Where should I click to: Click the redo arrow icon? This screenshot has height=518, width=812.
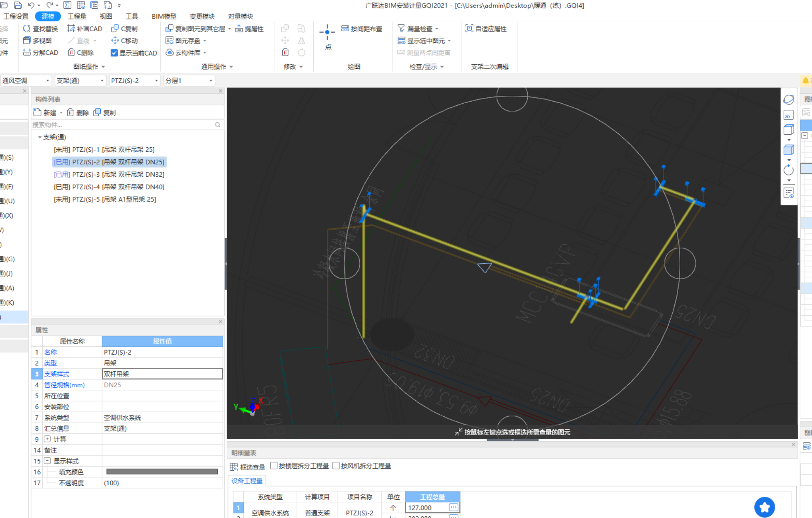coord(49,5)
